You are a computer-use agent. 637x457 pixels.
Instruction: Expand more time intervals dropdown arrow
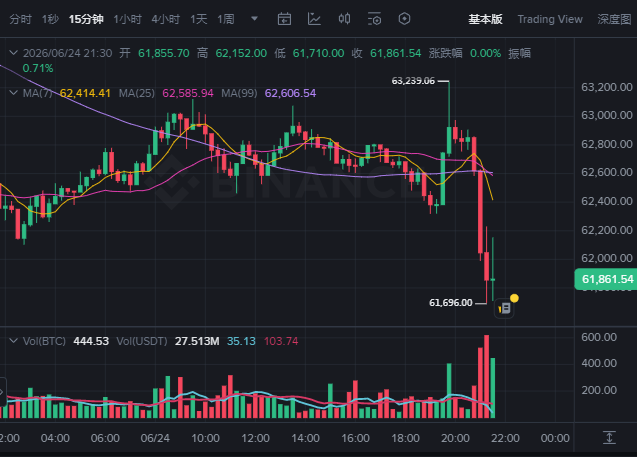[254, 19]
